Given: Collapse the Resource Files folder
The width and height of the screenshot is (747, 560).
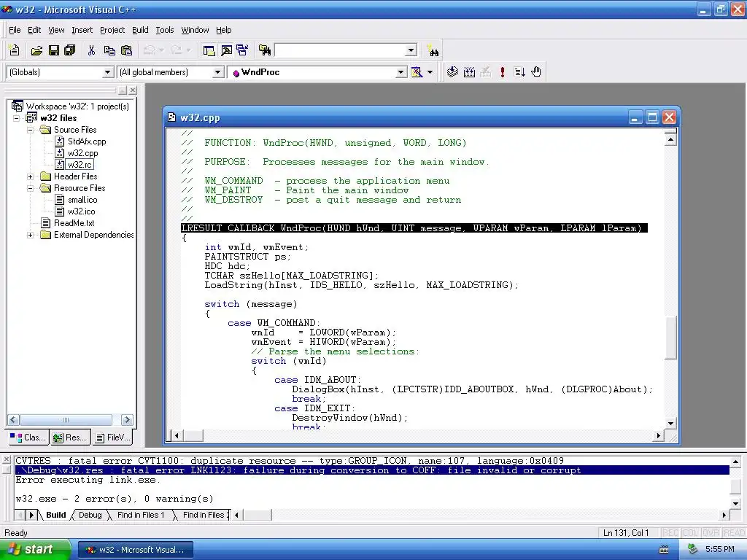Looking at the screenshot, I should click(31, 188).
